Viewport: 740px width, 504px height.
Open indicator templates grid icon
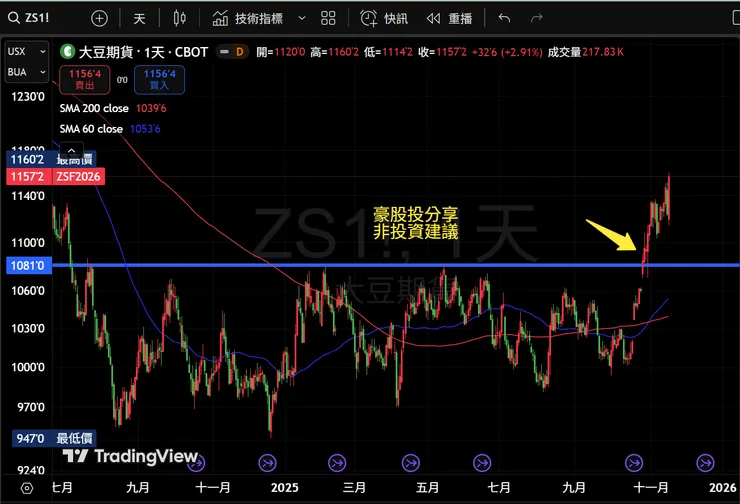click(x=328, y=18)
